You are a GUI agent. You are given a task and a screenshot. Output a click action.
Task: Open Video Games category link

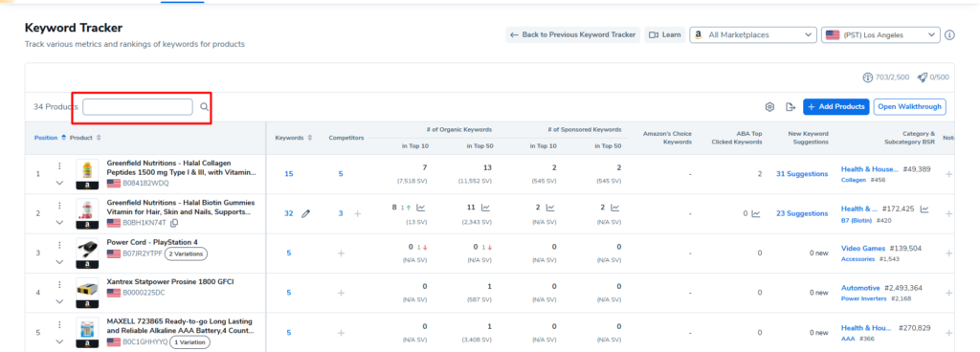pos(862,249)
